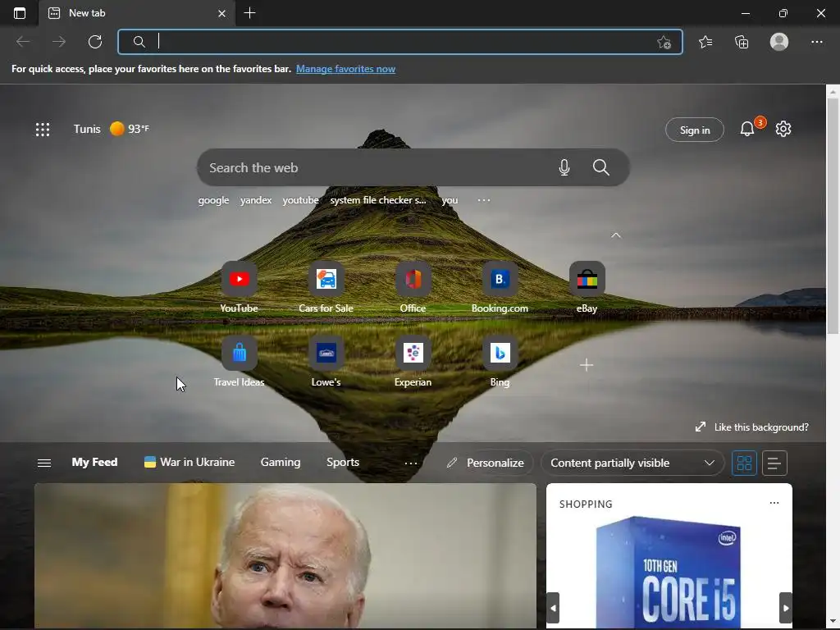Open the Booking.com quick link
This screenshot has width=840, height=630.
(x=500, y=288)
